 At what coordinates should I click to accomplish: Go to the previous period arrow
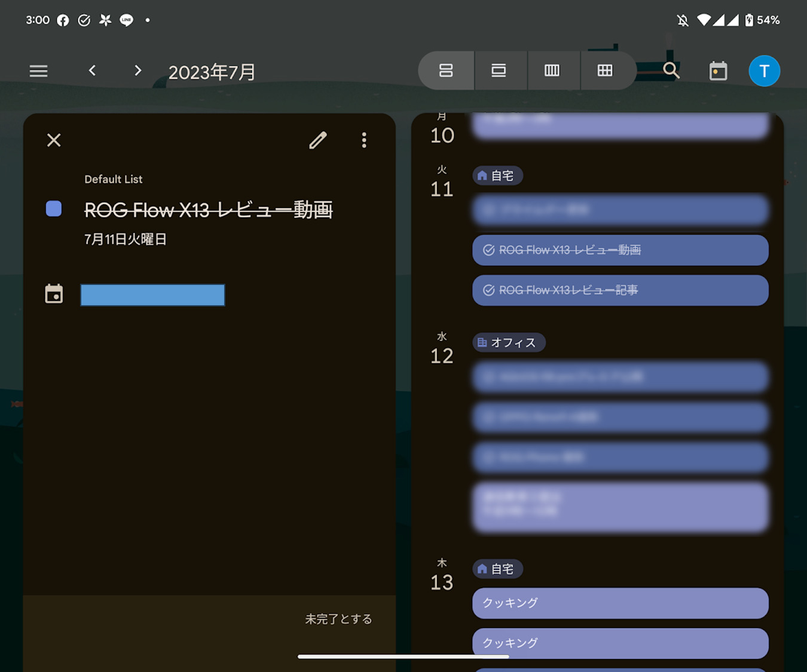(x=92, y=70)
